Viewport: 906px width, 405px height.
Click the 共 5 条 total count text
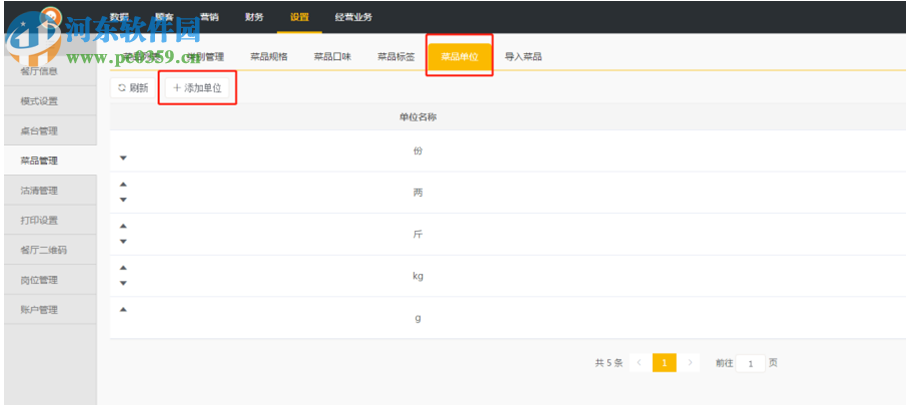tap(609, 363)
